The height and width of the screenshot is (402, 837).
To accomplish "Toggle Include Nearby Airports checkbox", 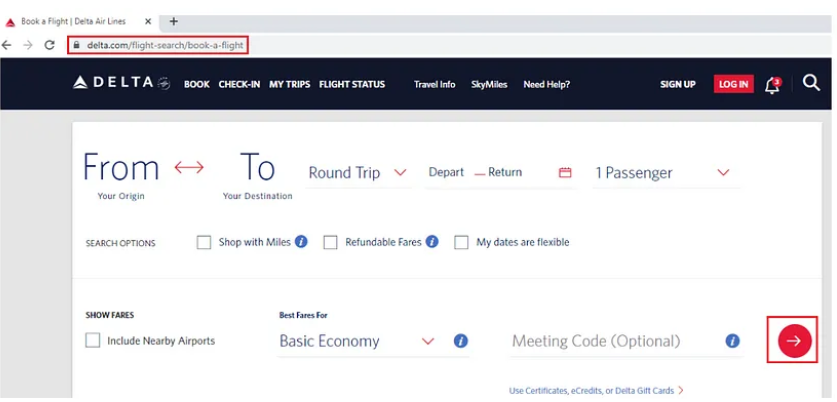I will tap(93, 341).
